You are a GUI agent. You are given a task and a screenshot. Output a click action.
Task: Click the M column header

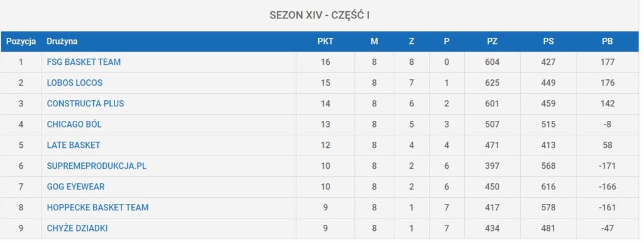(x=374, y=42)
